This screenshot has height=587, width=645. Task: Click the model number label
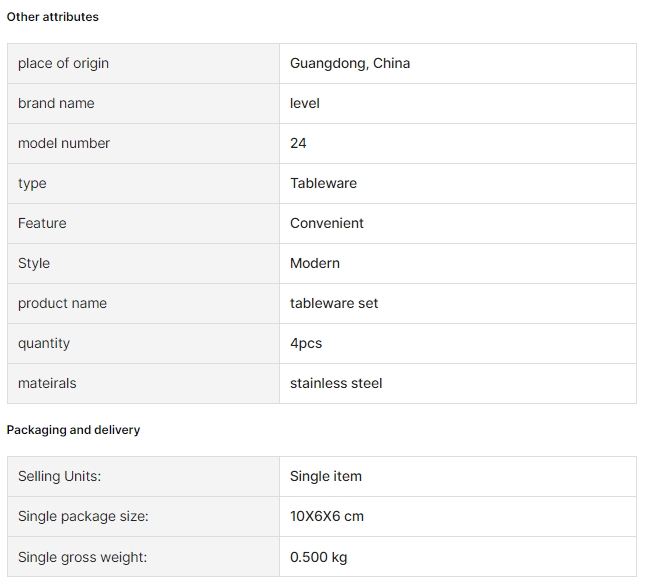click(64, 143)
